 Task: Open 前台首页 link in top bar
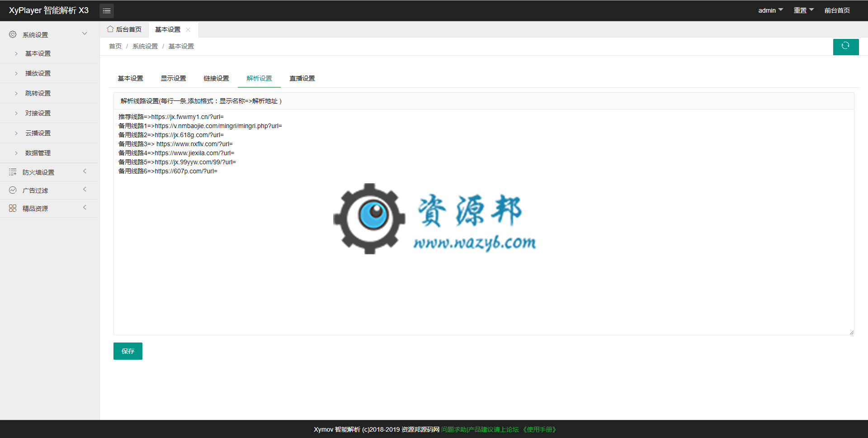click(837, 10)
